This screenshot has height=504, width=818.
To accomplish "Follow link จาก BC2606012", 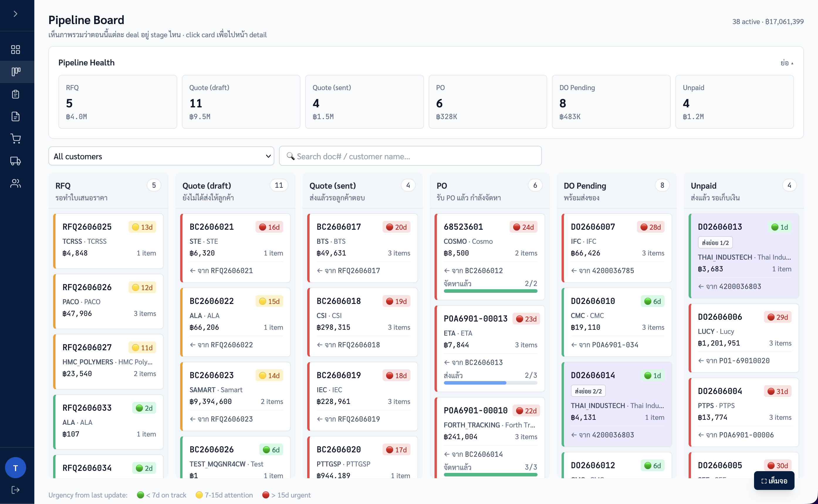I will coord(473,271).
